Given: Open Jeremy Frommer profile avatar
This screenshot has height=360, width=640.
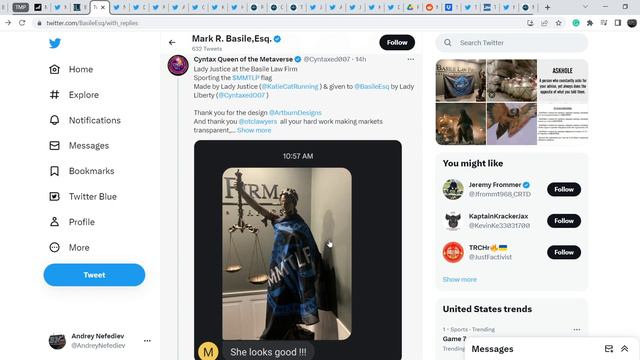Looking at the screenshot, I should tap(453, 189).
